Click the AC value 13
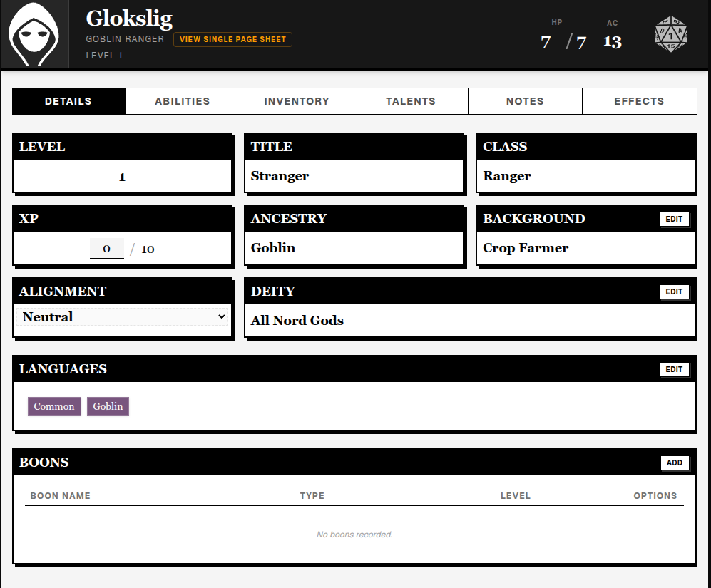 [x=612, y=42]
